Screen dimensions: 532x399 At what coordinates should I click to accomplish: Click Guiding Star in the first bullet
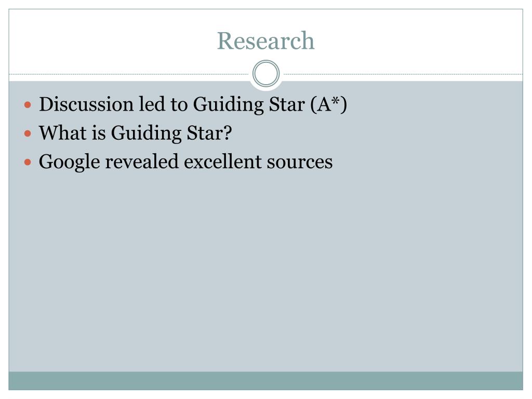pos(249,104)
